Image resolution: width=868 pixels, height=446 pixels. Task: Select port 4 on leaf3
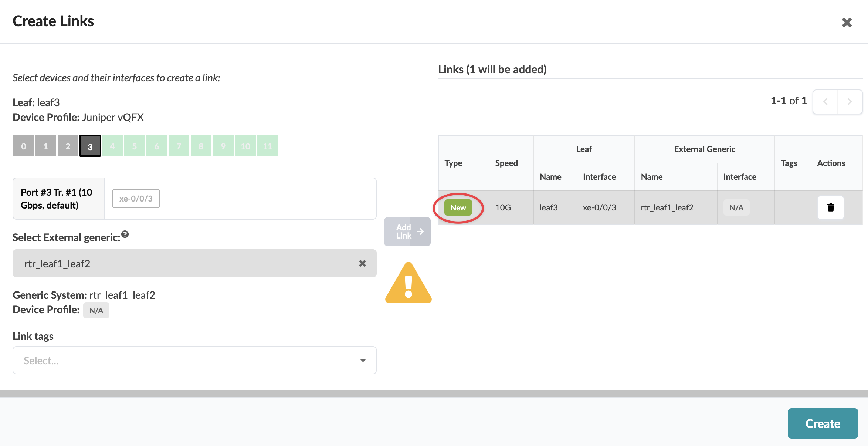click(112, 146)
